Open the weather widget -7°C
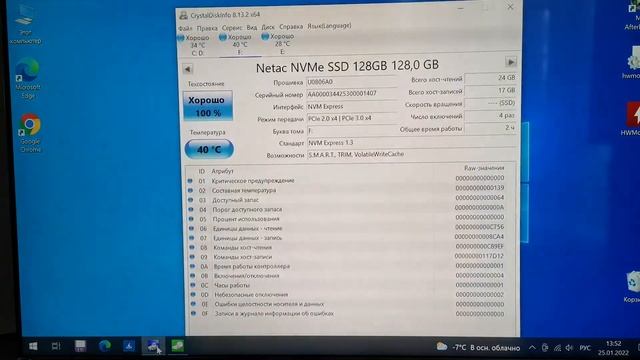Screen dimensions: 640x360 [x=478, y=347]
